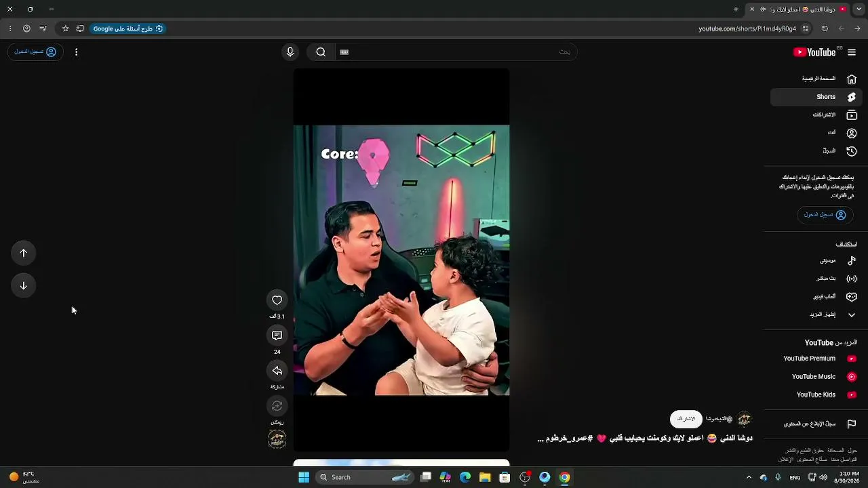The width and height of the screenshot is (868, 488).
Task: Close the YouTube browser tab
Action: (752, 9)
